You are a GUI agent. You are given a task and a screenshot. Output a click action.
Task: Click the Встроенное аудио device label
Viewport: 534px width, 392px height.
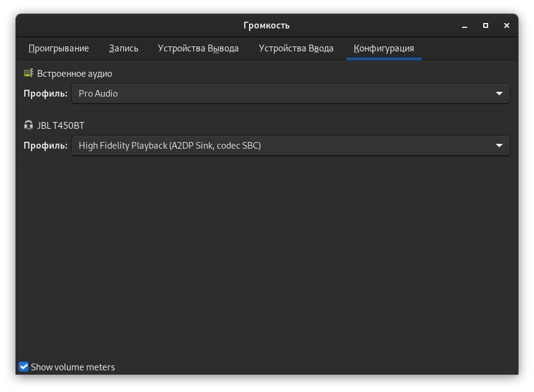[74, 74]
